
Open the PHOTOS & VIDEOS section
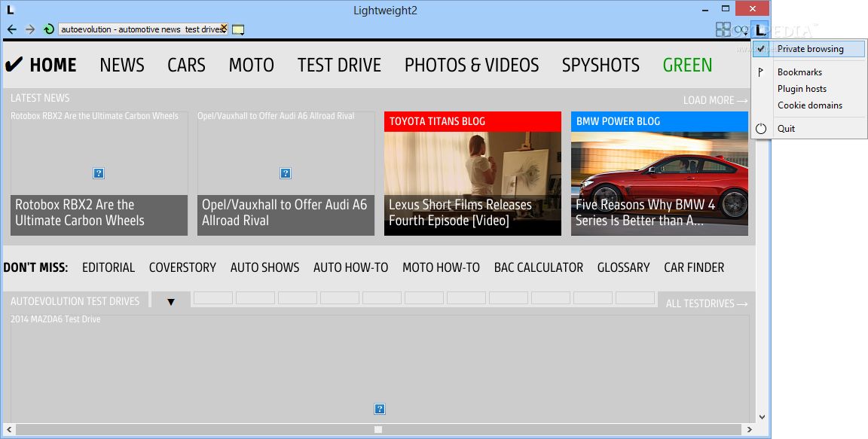472,66
